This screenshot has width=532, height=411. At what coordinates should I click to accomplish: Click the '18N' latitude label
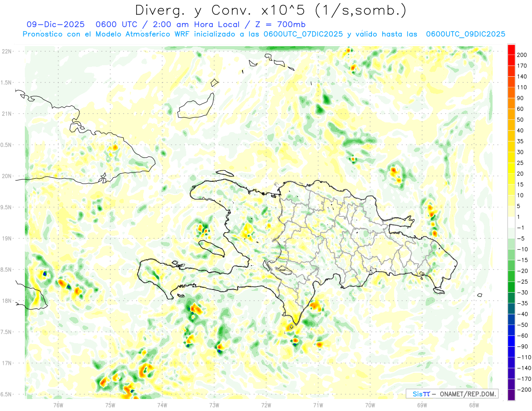click(7, 301)
